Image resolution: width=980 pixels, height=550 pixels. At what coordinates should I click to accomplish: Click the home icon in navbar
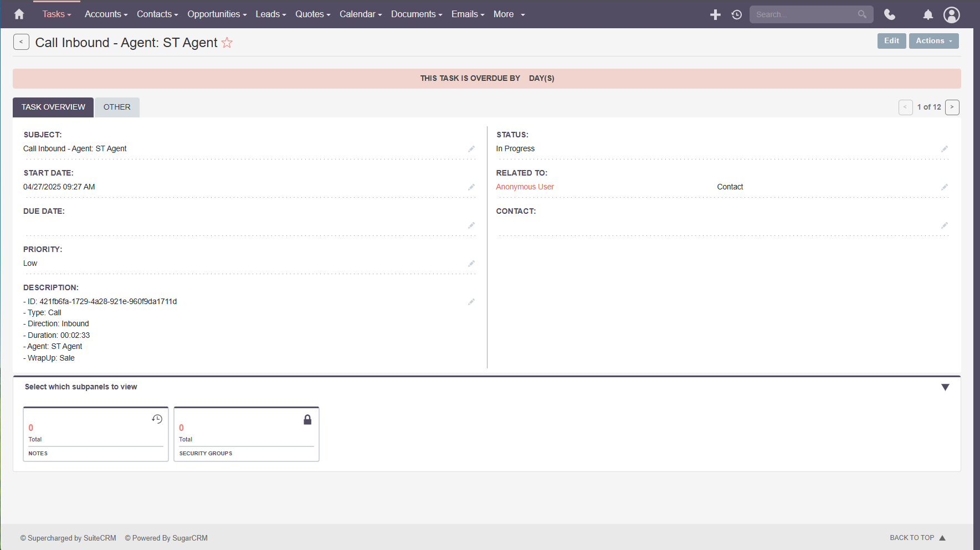click(x=19, y=14)
